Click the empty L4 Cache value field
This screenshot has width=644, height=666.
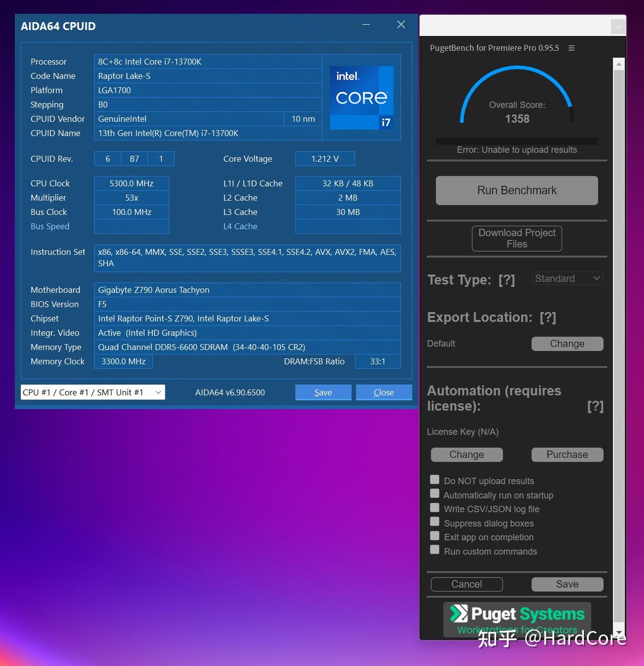click(348, 226)
